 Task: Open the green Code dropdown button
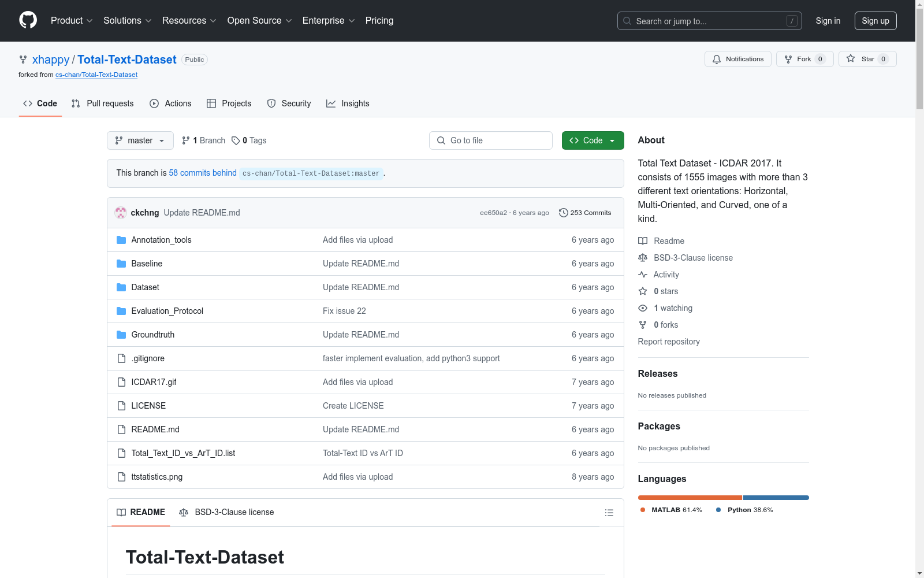point(593,140)
